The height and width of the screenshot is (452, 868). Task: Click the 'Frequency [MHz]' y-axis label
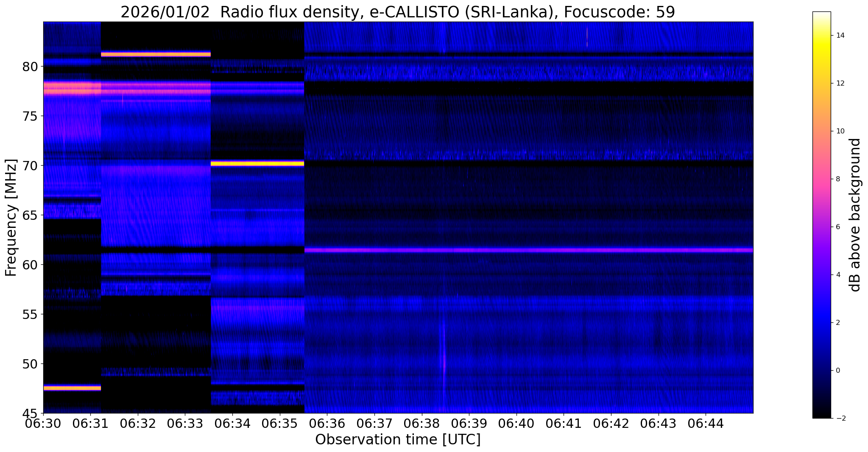pyautogui.click(x=11, y=217)
